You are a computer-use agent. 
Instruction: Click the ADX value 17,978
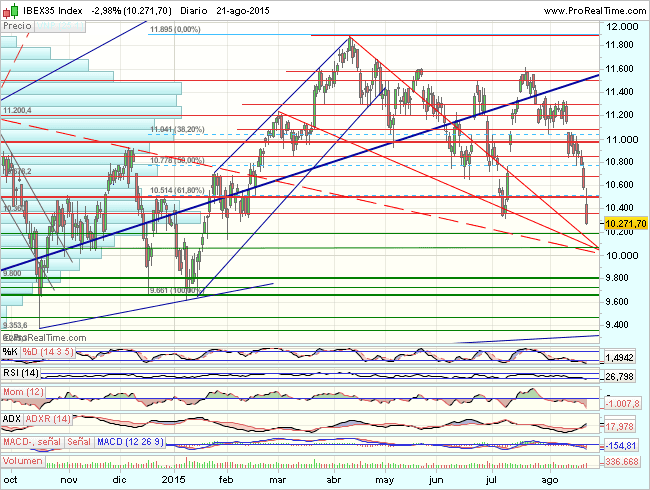click(619, 426)
